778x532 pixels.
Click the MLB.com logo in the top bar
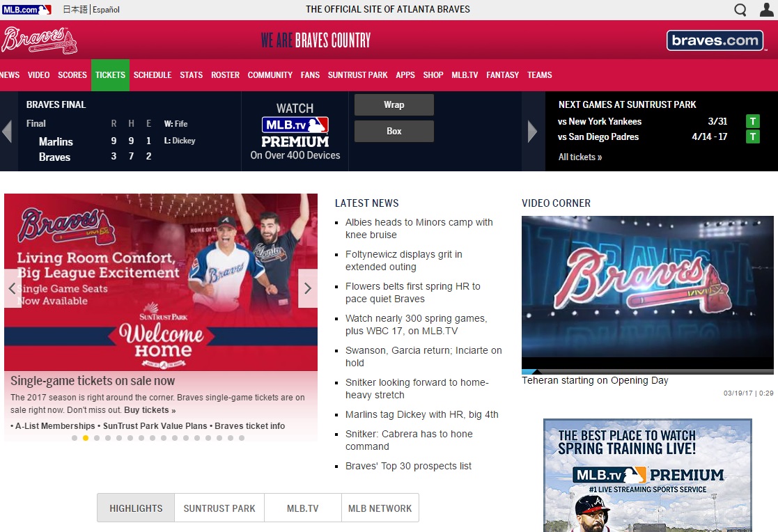(26, 10)
